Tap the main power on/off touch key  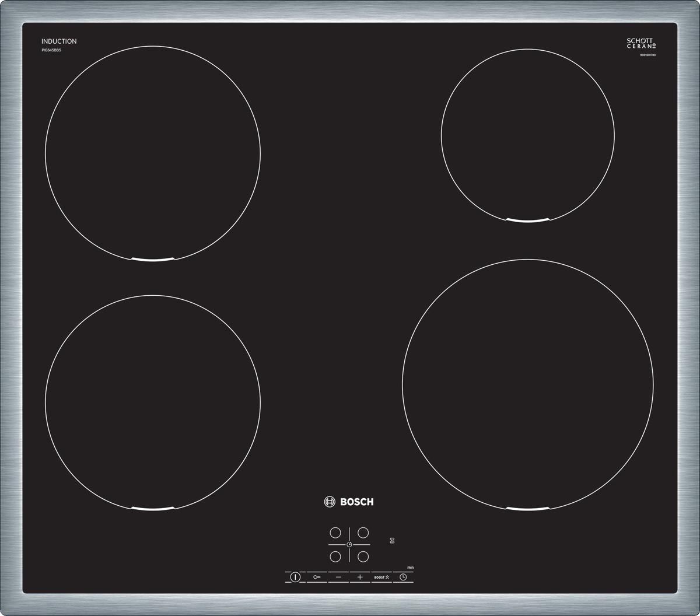pyautogui.click(x=295, y=577)
